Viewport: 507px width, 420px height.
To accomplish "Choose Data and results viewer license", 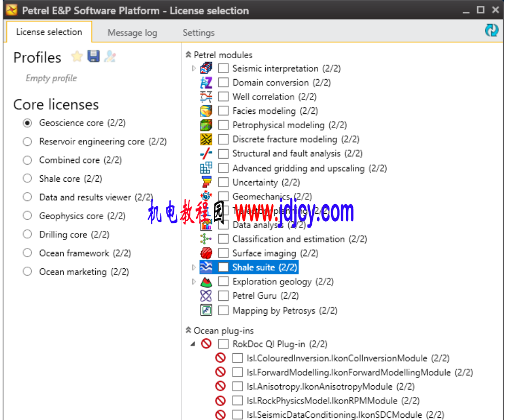I will [27, 197].
